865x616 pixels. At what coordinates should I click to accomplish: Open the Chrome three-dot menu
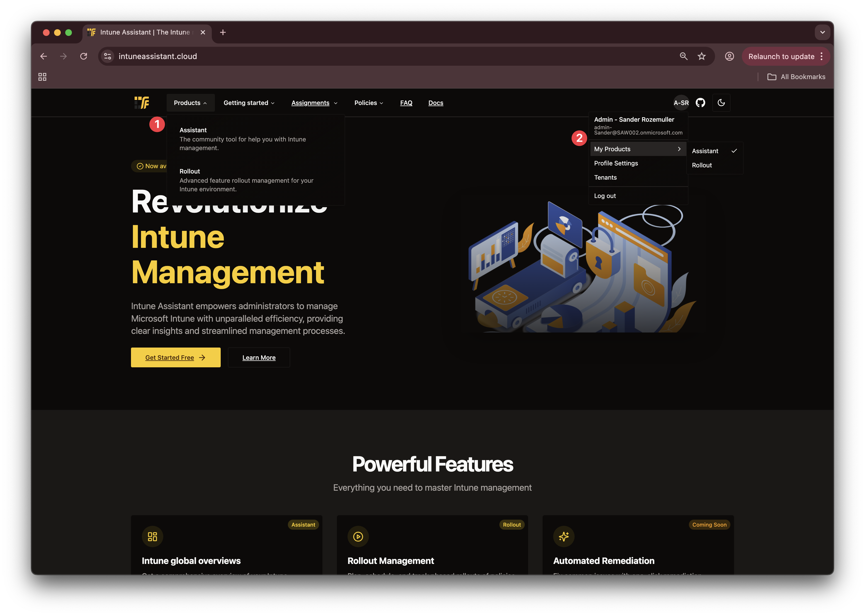pos(821,57)
